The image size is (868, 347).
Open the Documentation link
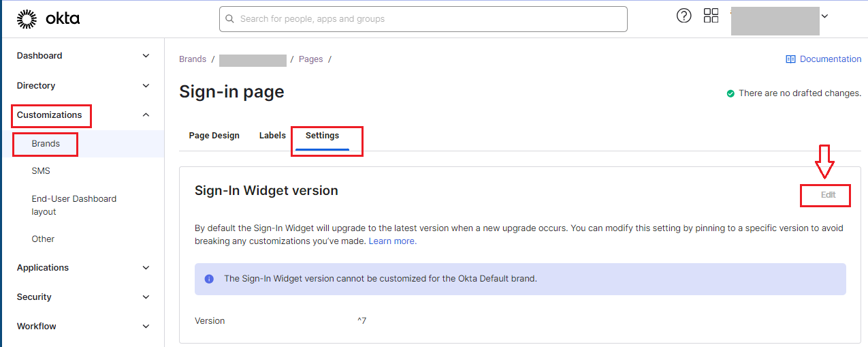pyautogui.click(x=831, y=59)
